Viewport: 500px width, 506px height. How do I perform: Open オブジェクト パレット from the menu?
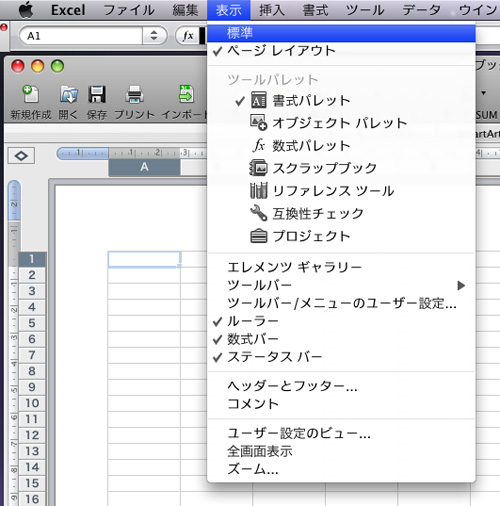[341, 123]
